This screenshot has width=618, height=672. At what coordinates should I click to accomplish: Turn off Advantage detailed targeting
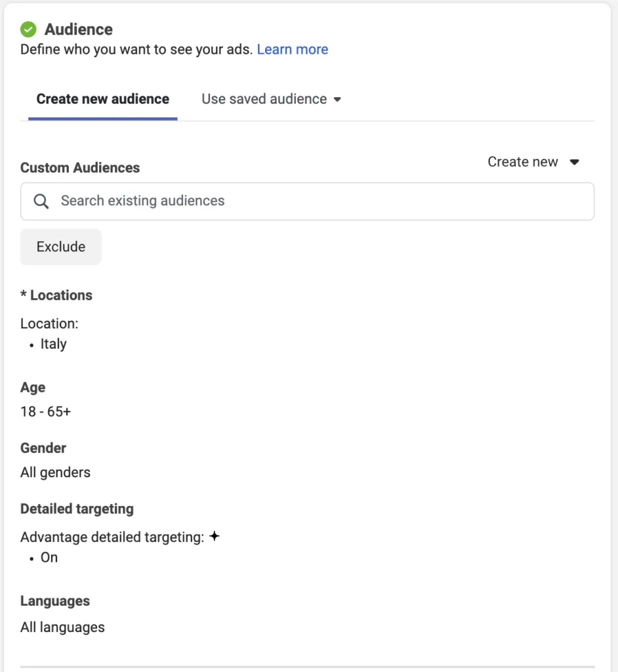49,557
